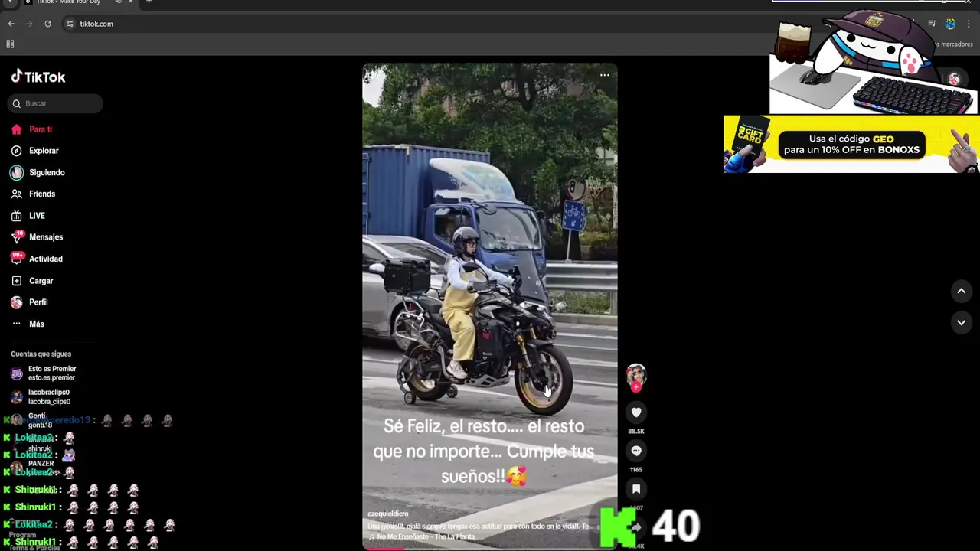Open the LIVE section

pos(28,216)
